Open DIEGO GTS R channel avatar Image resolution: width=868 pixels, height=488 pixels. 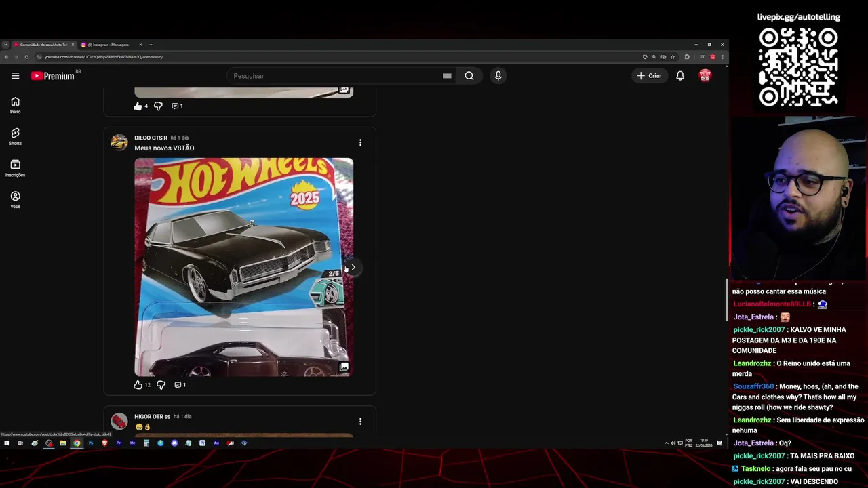coord(119,142)
